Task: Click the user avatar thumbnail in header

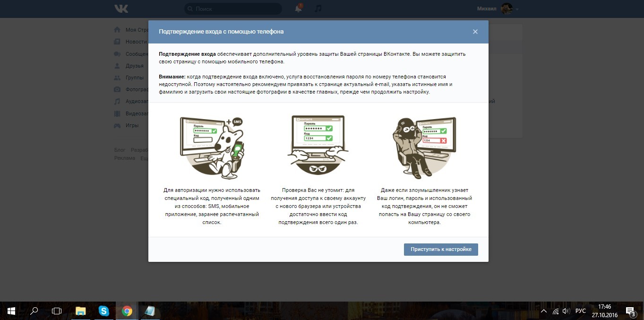Action: point(507,9)
